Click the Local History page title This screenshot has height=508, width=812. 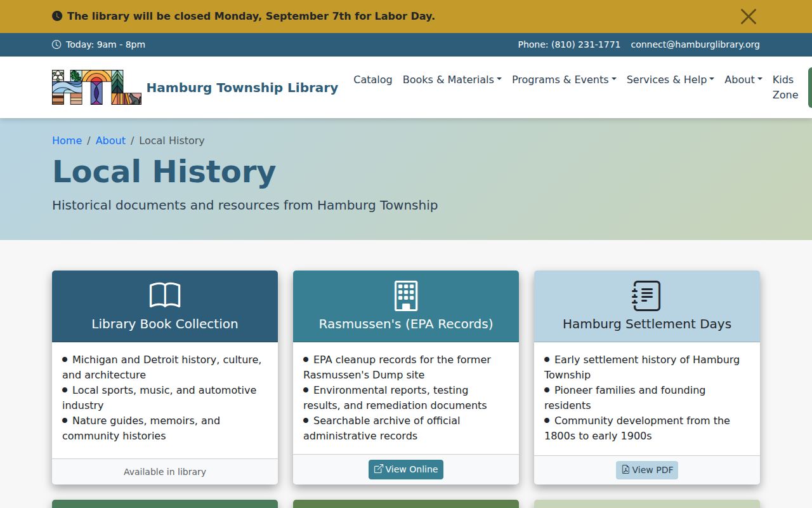pyautogui.click(x=164, y=171)
